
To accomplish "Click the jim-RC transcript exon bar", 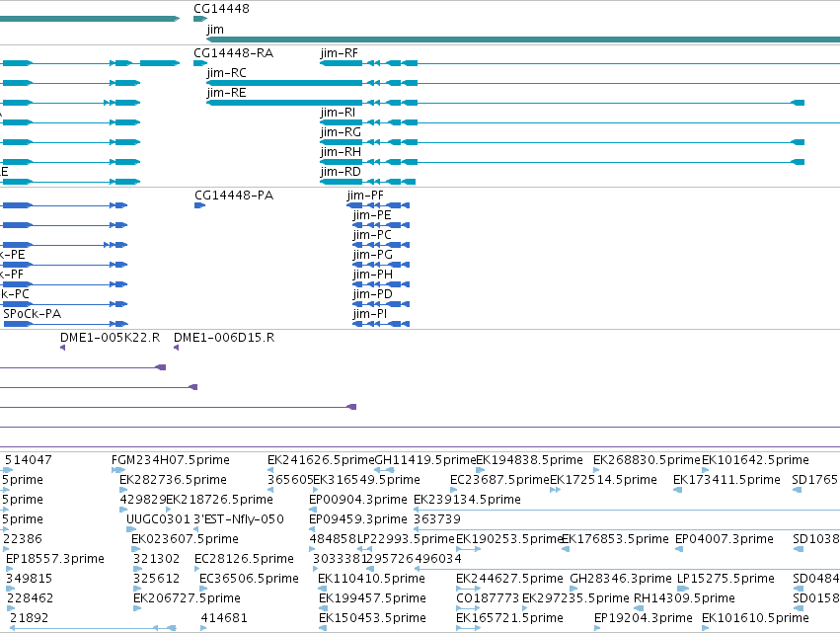I will pyautogui.click(x=284, y=83).
